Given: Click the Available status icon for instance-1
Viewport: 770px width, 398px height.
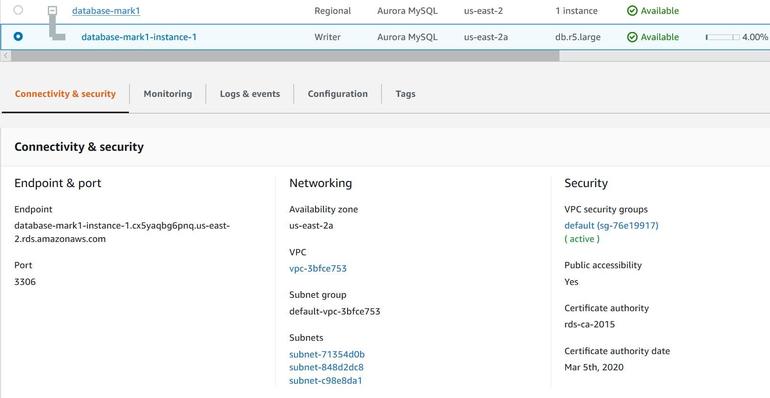Looking at the screenshot, I should (632, 37).
